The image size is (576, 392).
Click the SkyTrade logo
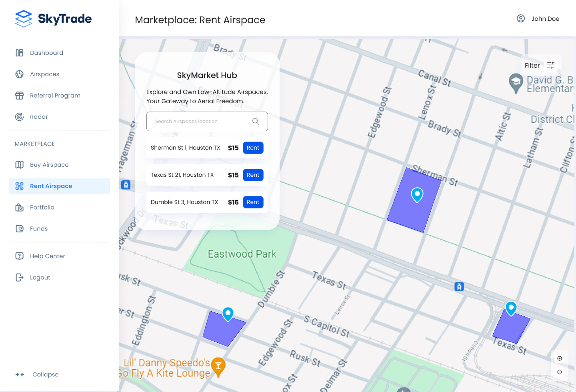pyautogui.click(x=53, y=19)
